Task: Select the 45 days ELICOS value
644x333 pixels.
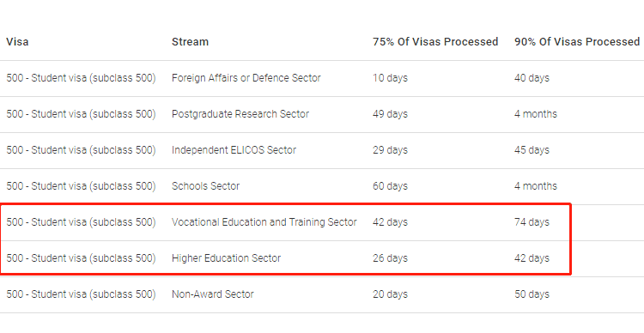Action: point(532,150)
